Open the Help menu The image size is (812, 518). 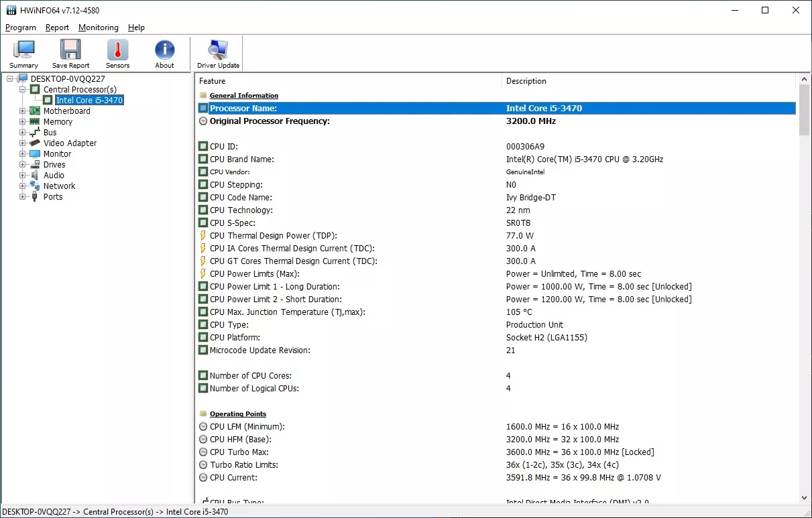click(136, 27)
